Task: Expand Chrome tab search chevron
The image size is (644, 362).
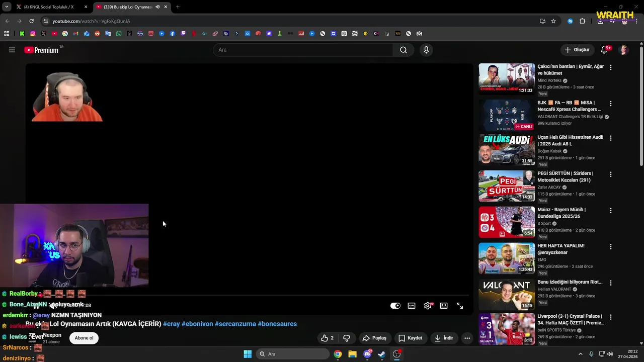Action: 6,7
